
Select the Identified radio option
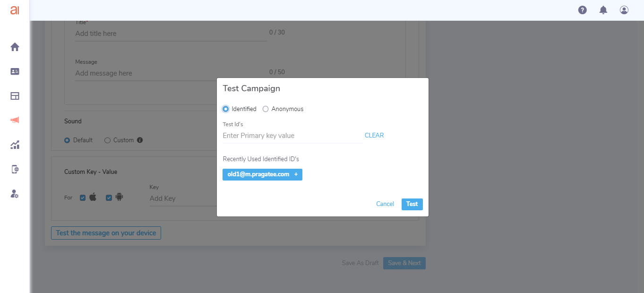pos(226,109)
